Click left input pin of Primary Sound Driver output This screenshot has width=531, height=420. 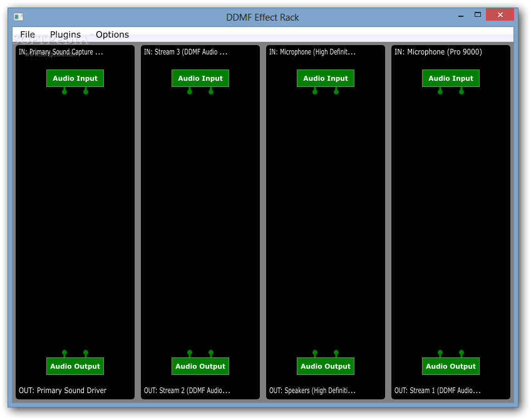64,353
